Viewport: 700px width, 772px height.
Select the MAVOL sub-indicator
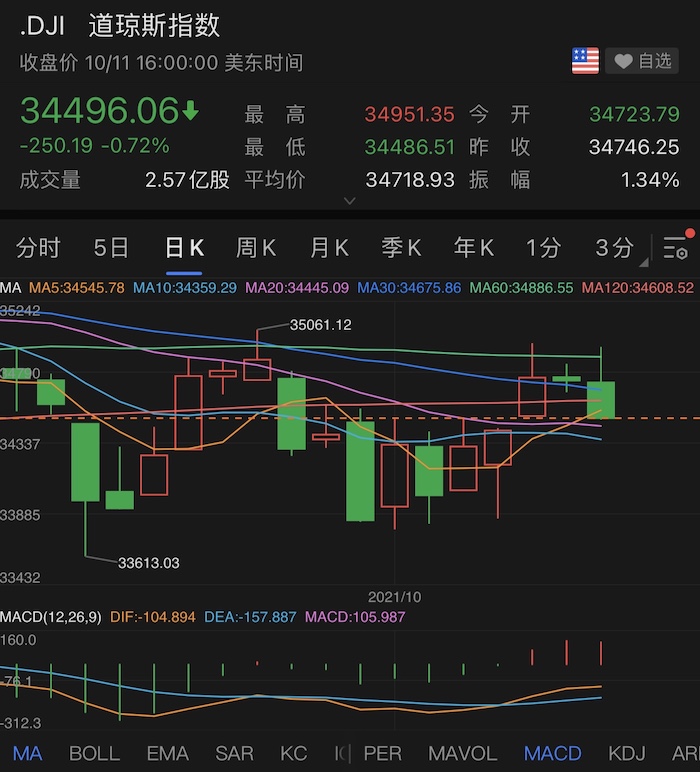pyautogui.click(x=463, y=753)
